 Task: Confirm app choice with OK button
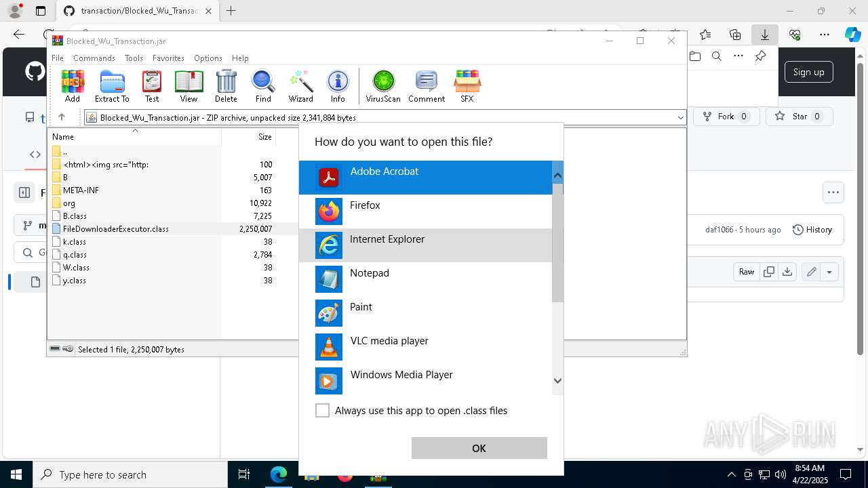click(x=479, y=448)
